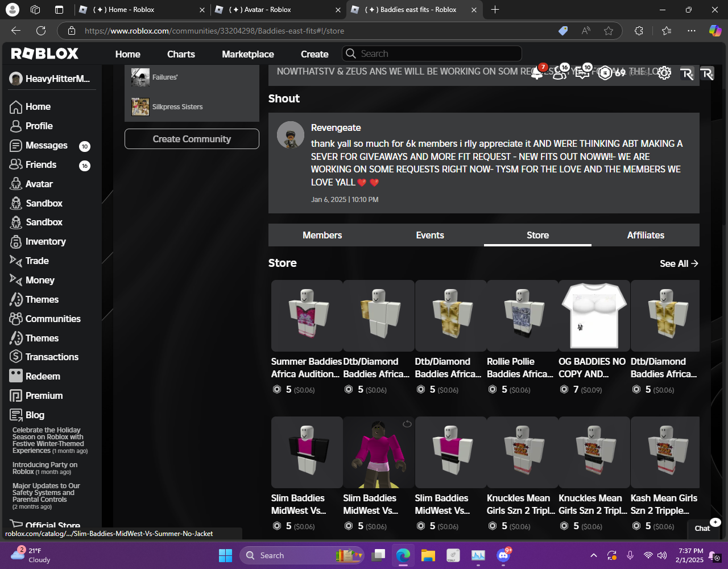Open Introducing Party on Roblox blog post

[45, 468]
